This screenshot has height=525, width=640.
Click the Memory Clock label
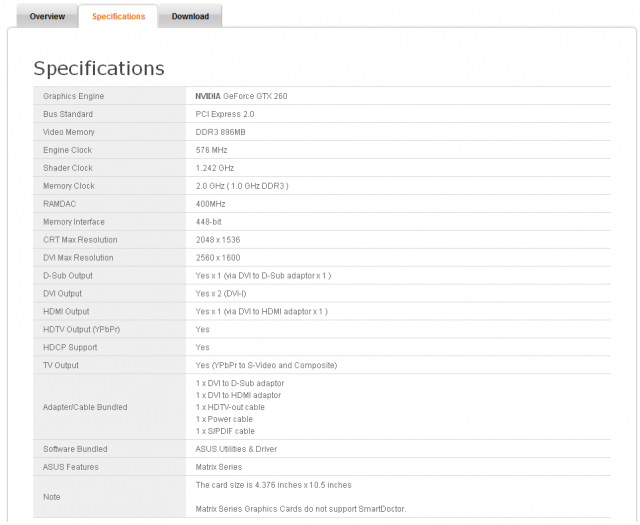click(x=69, y=186)
